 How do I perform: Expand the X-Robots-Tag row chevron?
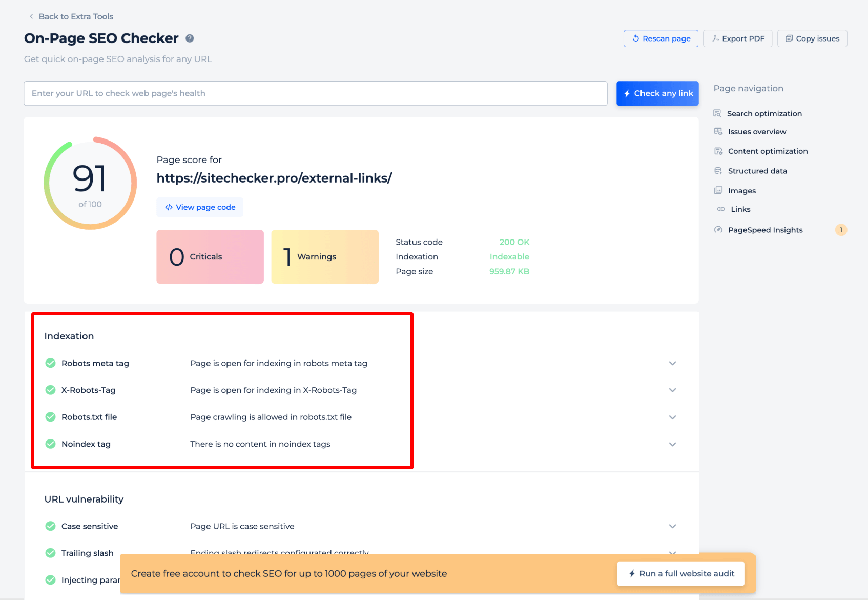pos(672,390)
